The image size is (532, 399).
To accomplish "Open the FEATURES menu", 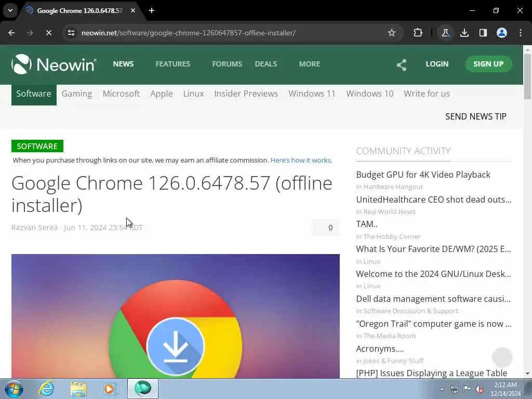I will click(x=172, y=64).
